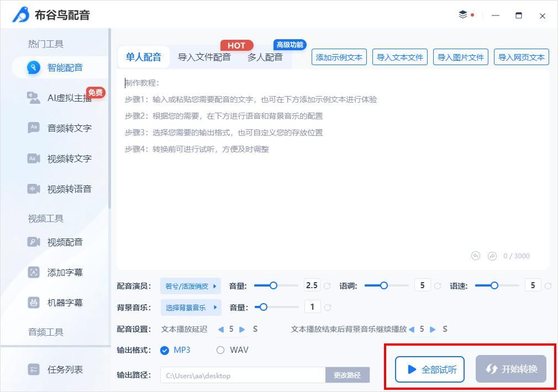Image resolution: width=558 pixels, height=392 pixels.
Task: Switch to the 导入文件配音 tab
Action: (204, 57)
